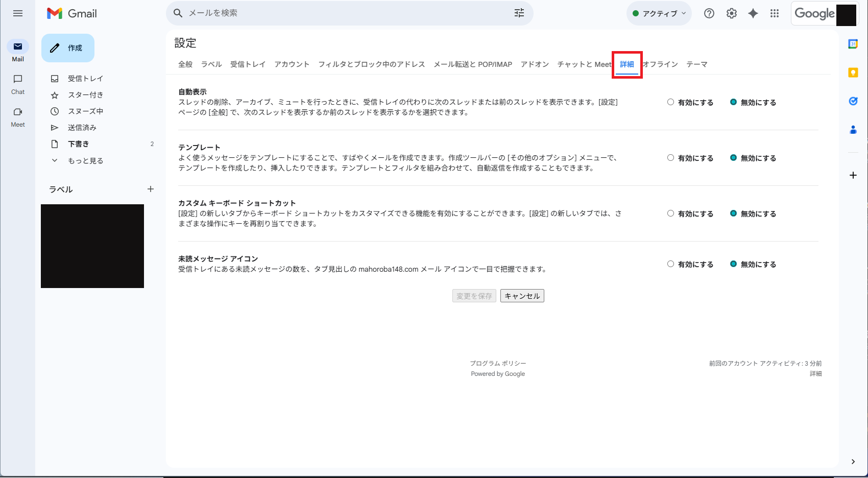The width and height of the screenshot is (868, 478).
Task: Open Google Keep side panel icon
Action: click(x=853, y=73)
